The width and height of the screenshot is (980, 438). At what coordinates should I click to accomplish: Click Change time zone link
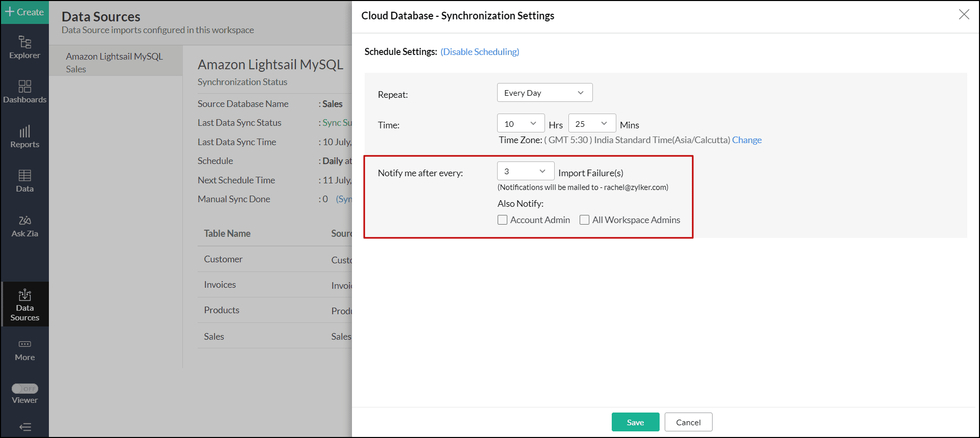pos(747,140)
